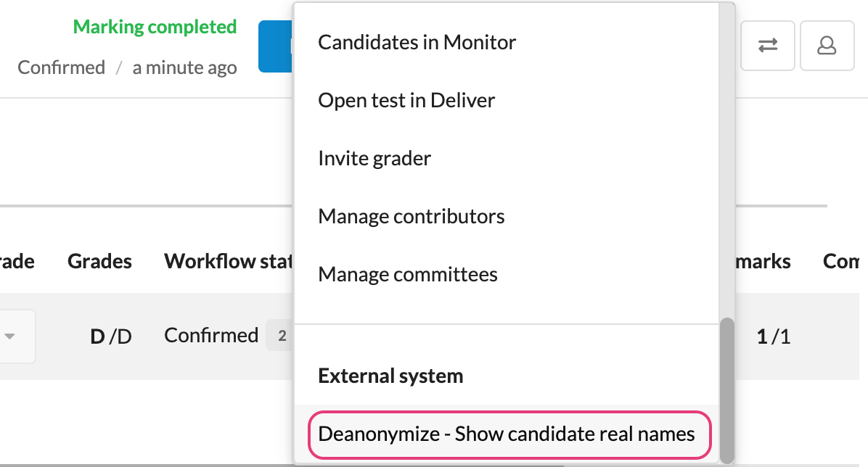
Task: Sort by the Grades column header
Action: coord(99,261)
